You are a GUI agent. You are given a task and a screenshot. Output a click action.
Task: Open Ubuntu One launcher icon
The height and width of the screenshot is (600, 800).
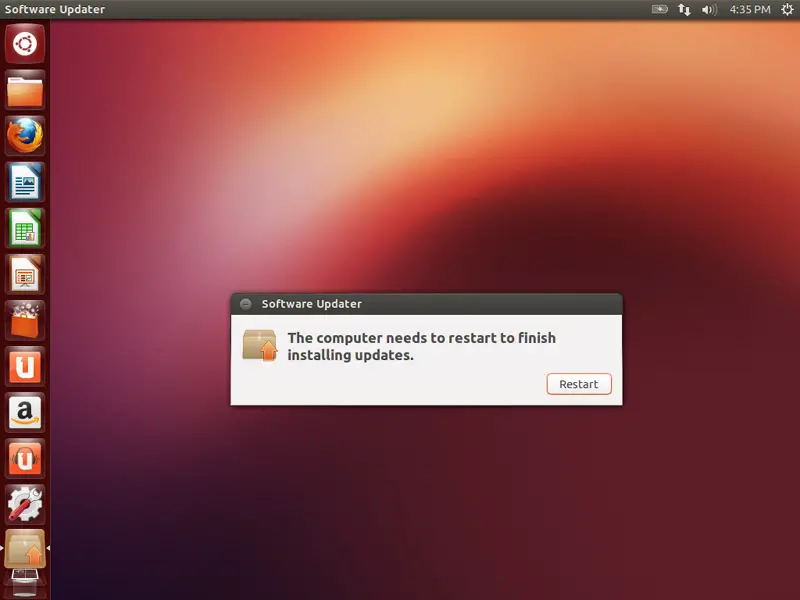(x=24, y=366)
